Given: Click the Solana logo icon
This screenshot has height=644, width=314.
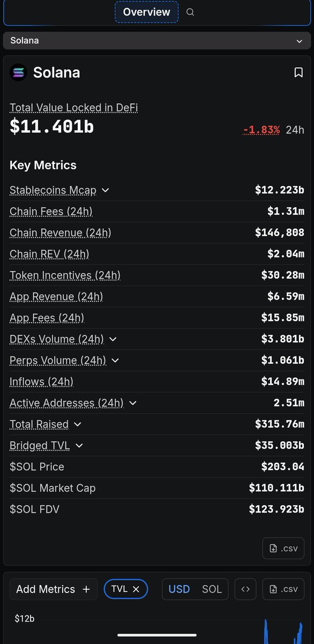Looking at the screenshot, I should coord(18,72).
